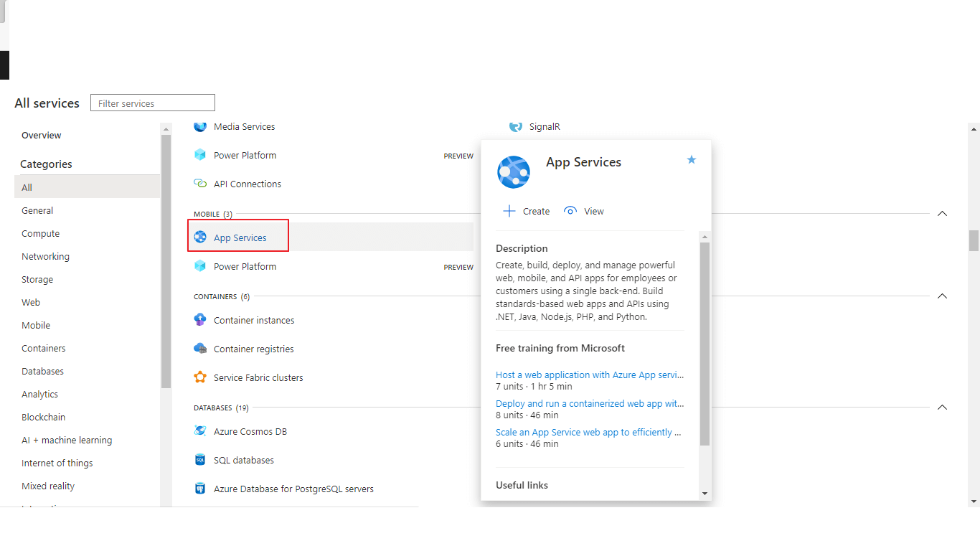The height and width of the screenshot is (551, 980).
Task: Select the Web category
Action: 31,302
